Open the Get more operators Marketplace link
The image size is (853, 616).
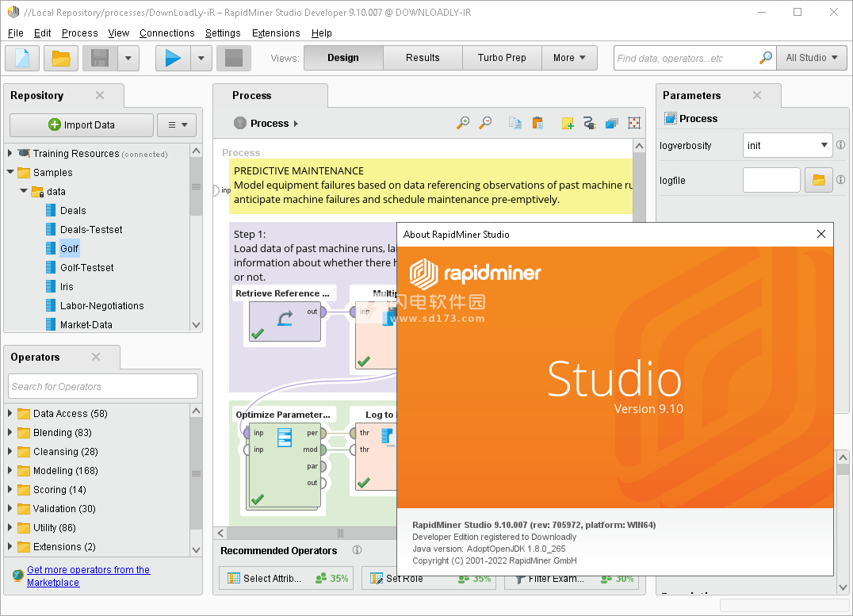pyautogui.click(x=88, y=576)
